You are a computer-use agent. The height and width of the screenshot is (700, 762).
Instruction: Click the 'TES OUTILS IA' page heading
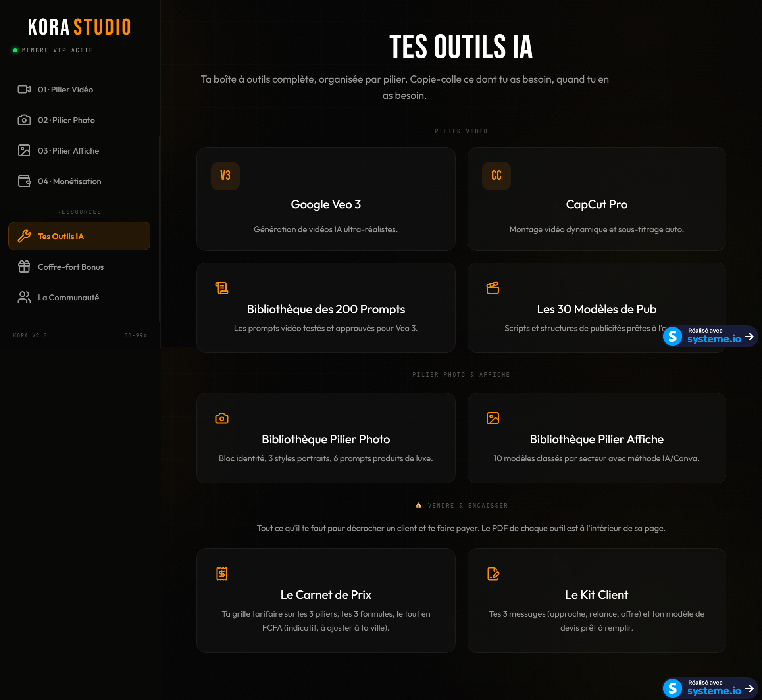[x=461, y=47]
